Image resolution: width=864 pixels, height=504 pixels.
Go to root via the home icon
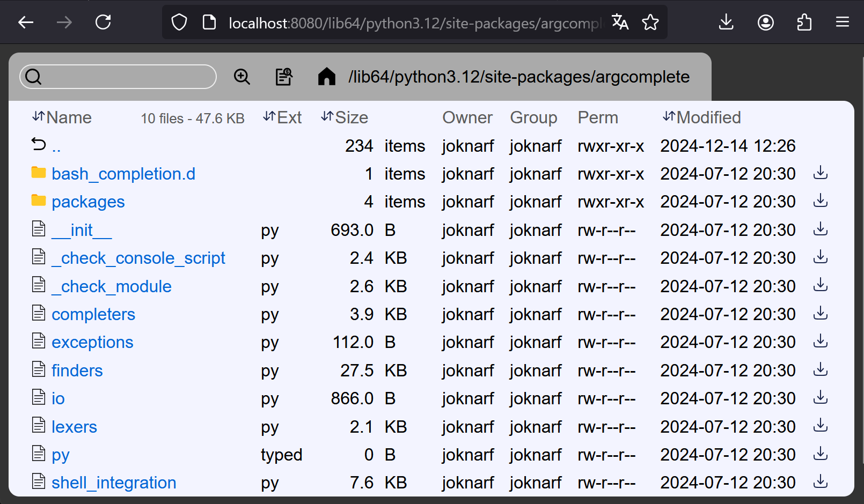tap(326, 77)
